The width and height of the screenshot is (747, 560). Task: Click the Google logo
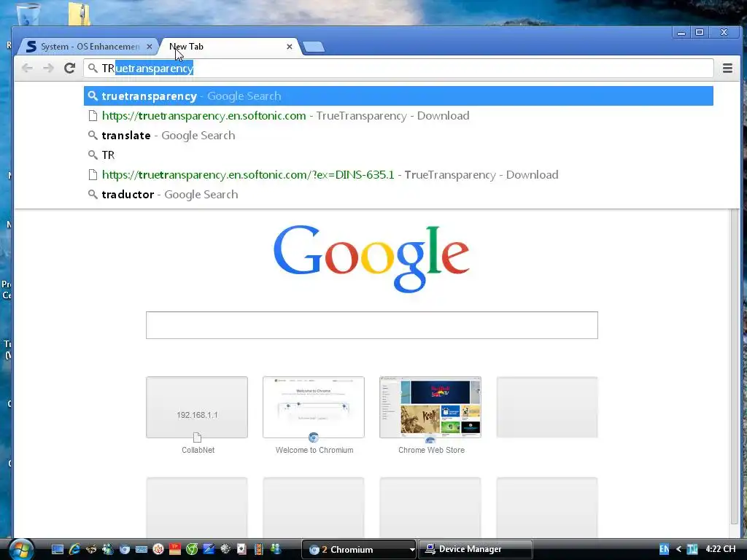pos(371,259)
